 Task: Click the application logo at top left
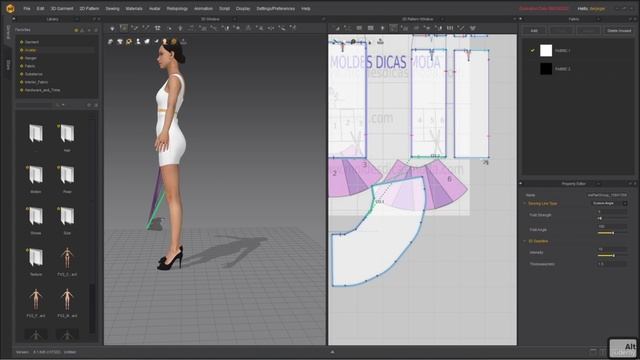(x=10, y=8)
